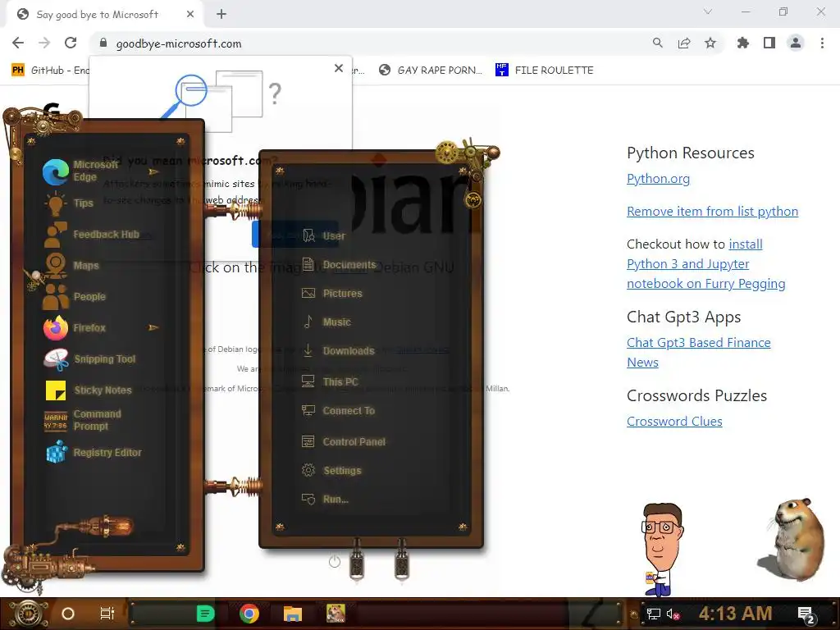This screenshot has width=840, height=630.
Task: Open Chrome three-dot menu
Action: 822,43
